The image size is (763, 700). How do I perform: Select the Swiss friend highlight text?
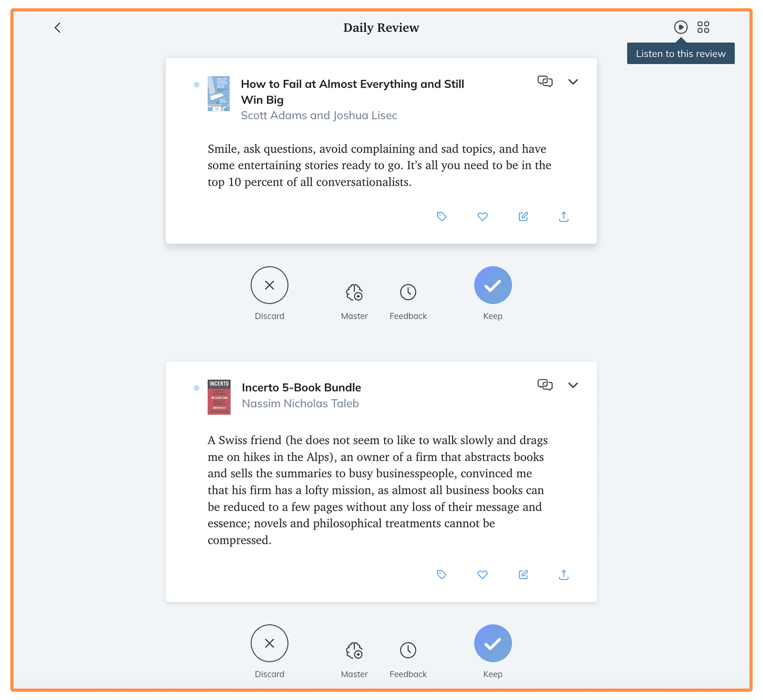(x=377, y=490)
